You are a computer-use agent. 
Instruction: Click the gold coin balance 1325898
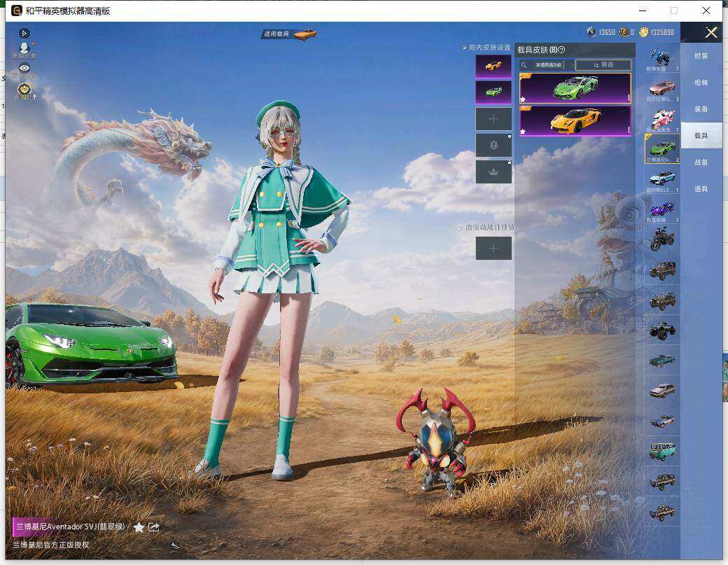(656, 32)
